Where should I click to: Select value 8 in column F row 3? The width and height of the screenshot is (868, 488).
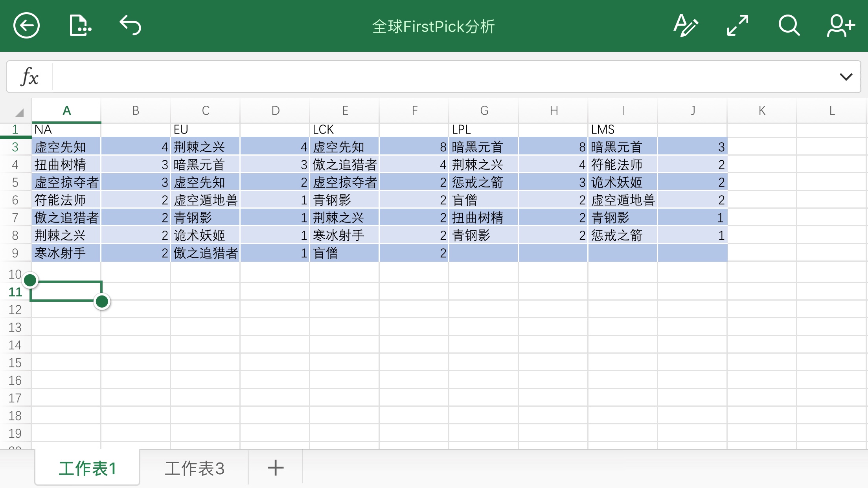point(414,147)
